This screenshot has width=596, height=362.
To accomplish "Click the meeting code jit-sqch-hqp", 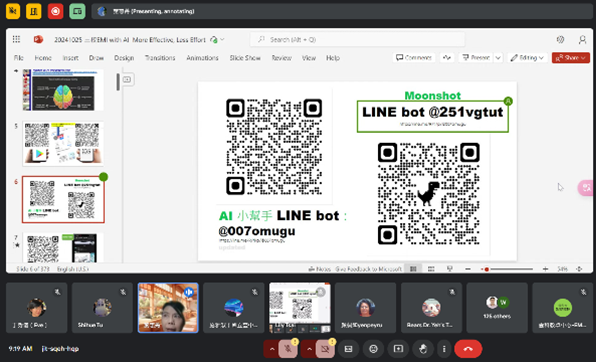I will [60, 349].
